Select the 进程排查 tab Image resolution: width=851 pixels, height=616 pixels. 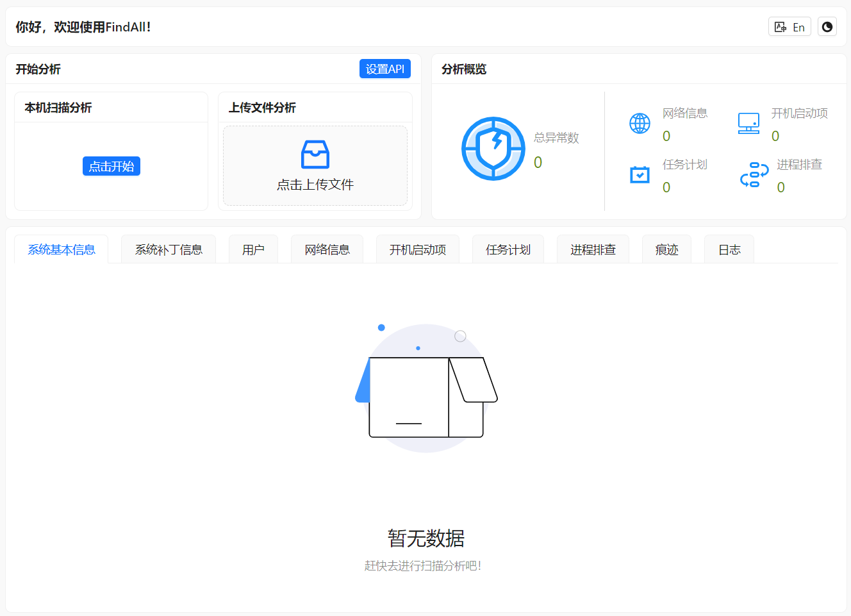[593, 249]
